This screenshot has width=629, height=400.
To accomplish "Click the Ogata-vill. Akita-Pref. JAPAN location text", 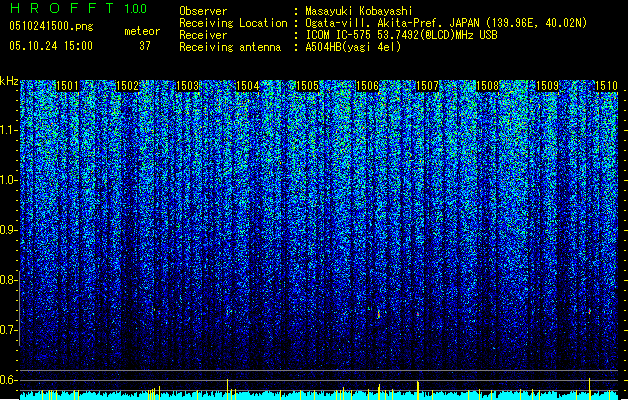I will [446, 23].
